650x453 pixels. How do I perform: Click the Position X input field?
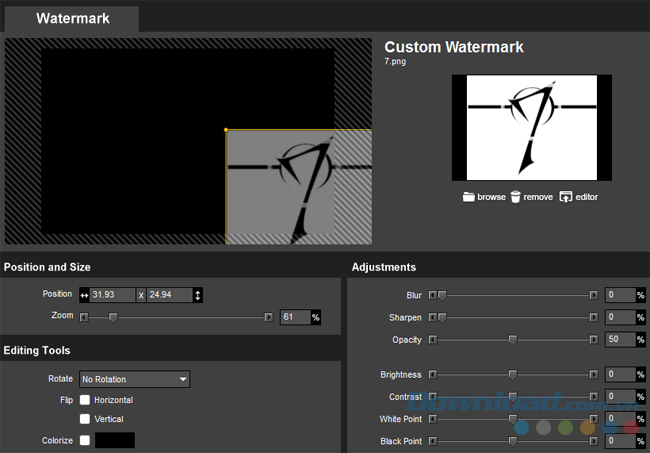112,295
